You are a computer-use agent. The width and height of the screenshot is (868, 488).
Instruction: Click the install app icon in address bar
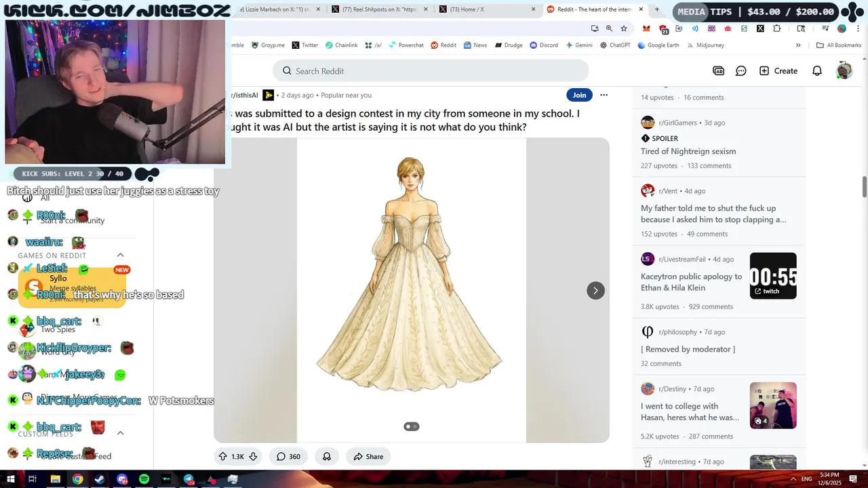click(594, 28)
